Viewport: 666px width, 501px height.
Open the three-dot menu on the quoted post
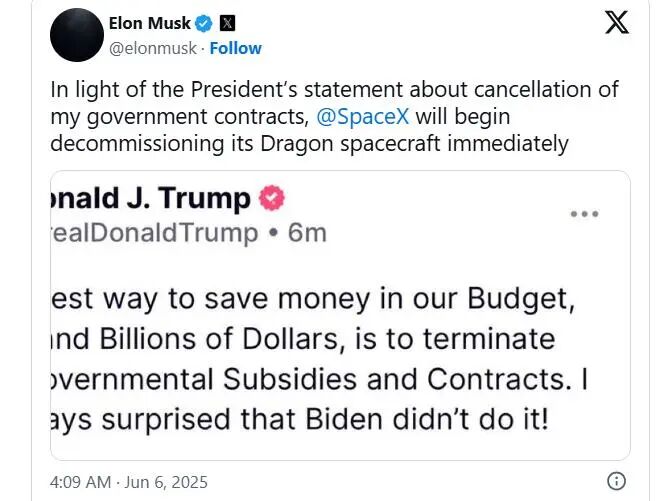click(x=584, y=214)
